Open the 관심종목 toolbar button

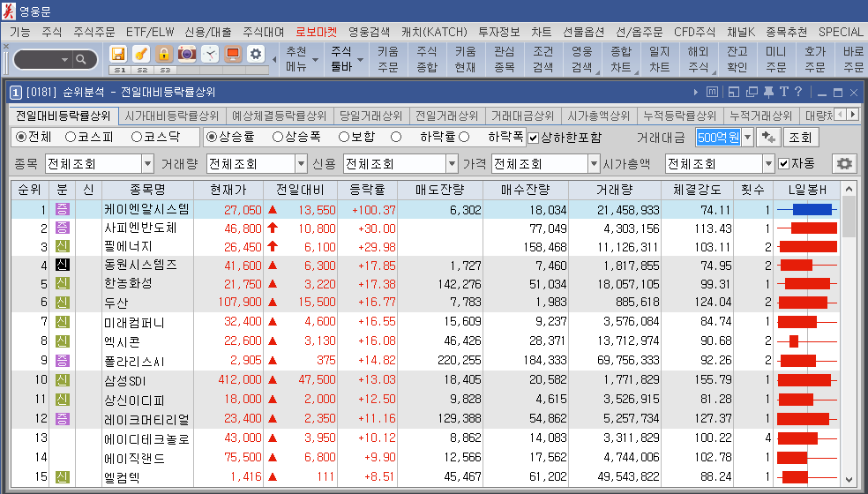[x=505, y=59]
